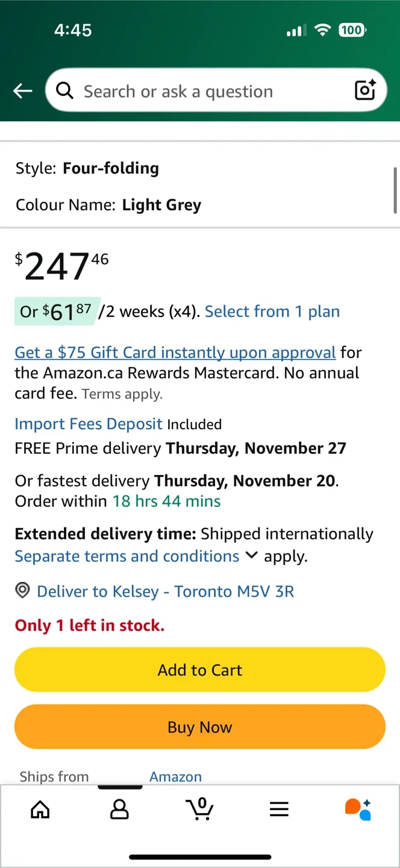Expand Separate terms and conditions chevron
This screenshot has width=400, height=868.
click(x=252, y=555)
